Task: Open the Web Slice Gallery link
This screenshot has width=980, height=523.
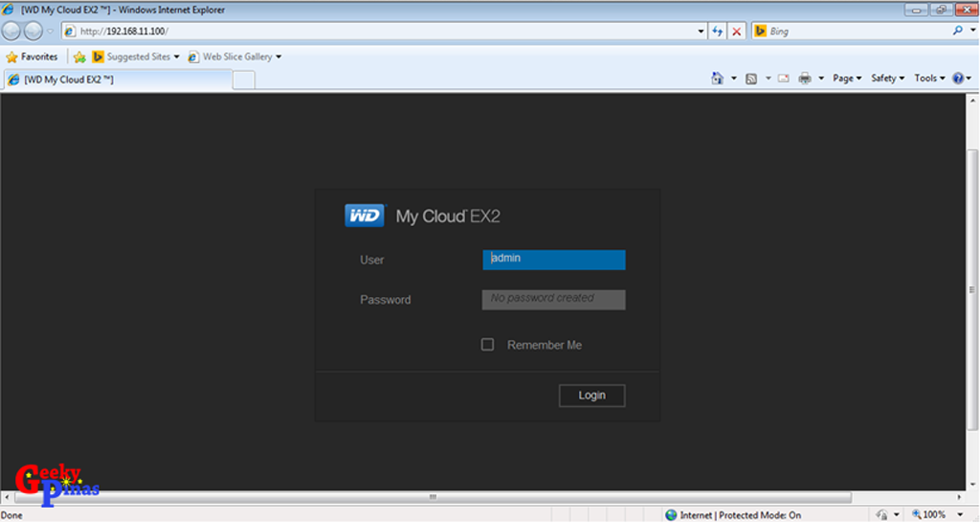Action: 234,57
